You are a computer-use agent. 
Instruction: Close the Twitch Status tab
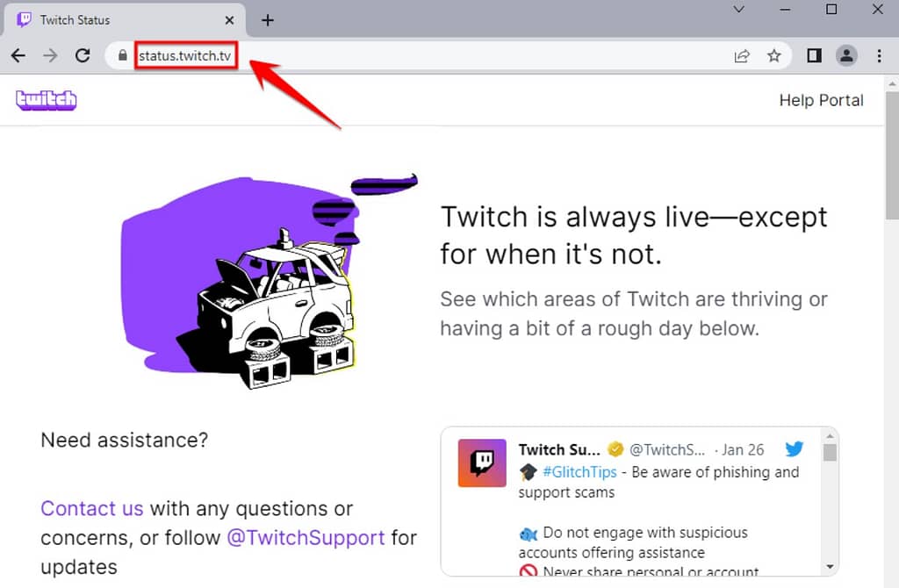click(229, 20)
